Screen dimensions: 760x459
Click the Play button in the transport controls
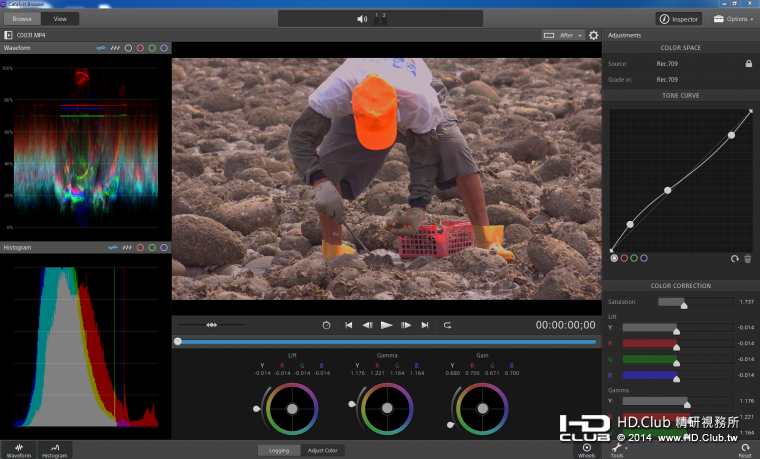[386, 325]
